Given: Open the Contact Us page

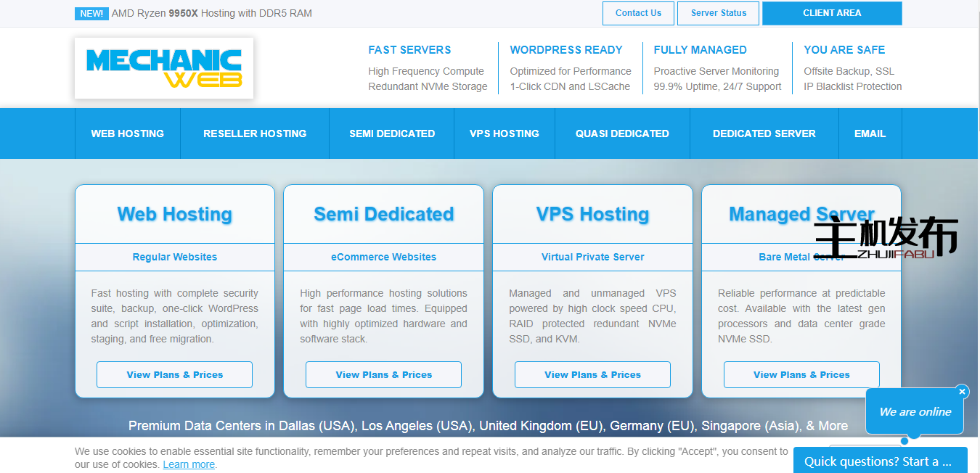Looking at the screenshot, I should (x=638, y=13).
